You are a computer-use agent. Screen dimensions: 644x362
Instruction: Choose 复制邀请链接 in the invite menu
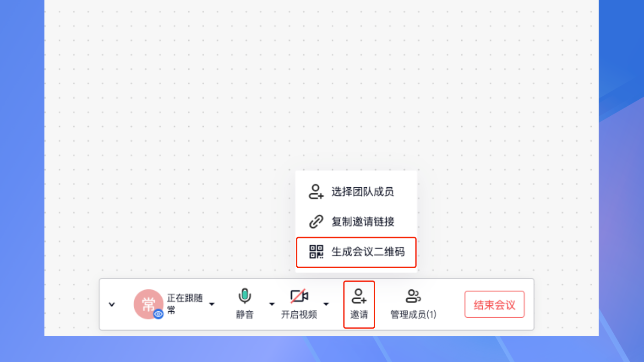tap(356, 222)
